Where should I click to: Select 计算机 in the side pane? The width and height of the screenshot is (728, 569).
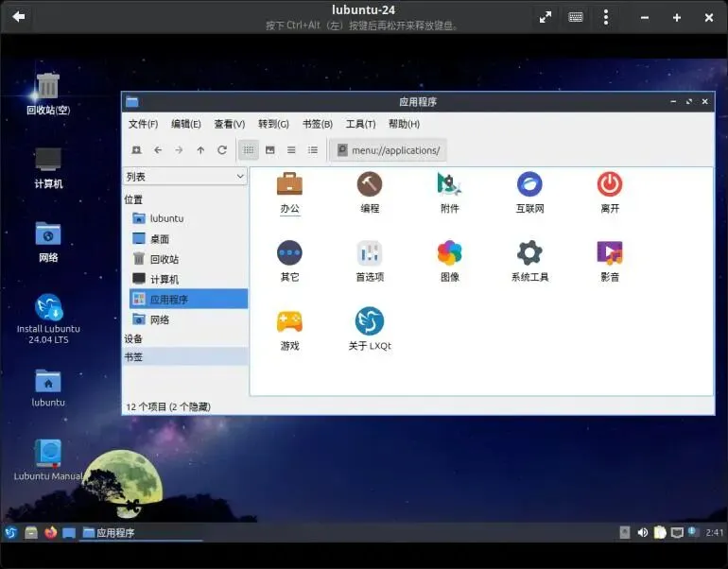pyautogui.click(x=188, y=279)
